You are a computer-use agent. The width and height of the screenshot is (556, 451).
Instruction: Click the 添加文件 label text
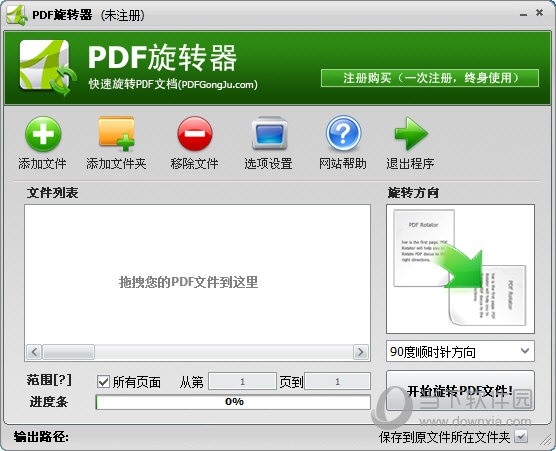click(x=43, y=163)
